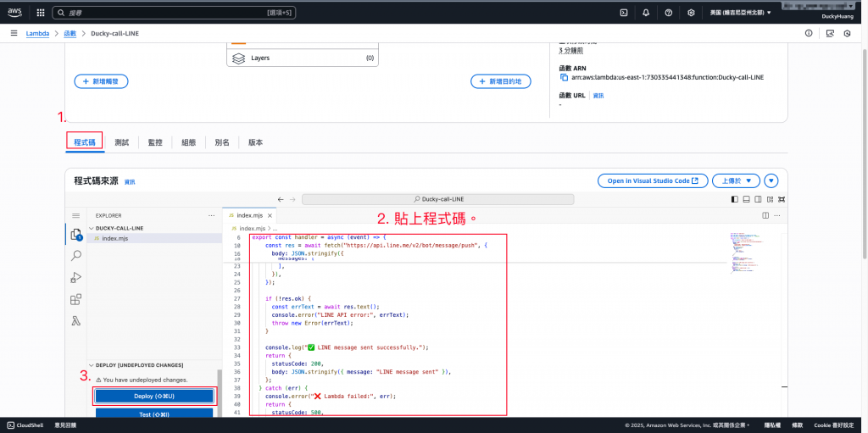Image resolution: width=868 pixels, height=433 pixels.
Task: Click the code minimap preview
Action: [749, 253]
